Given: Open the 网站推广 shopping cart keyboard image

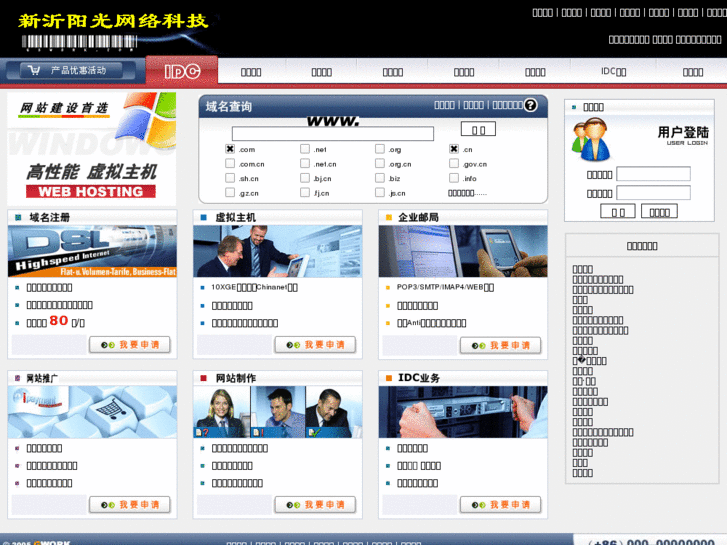Looking at the screenshot, I should point(92,412).
